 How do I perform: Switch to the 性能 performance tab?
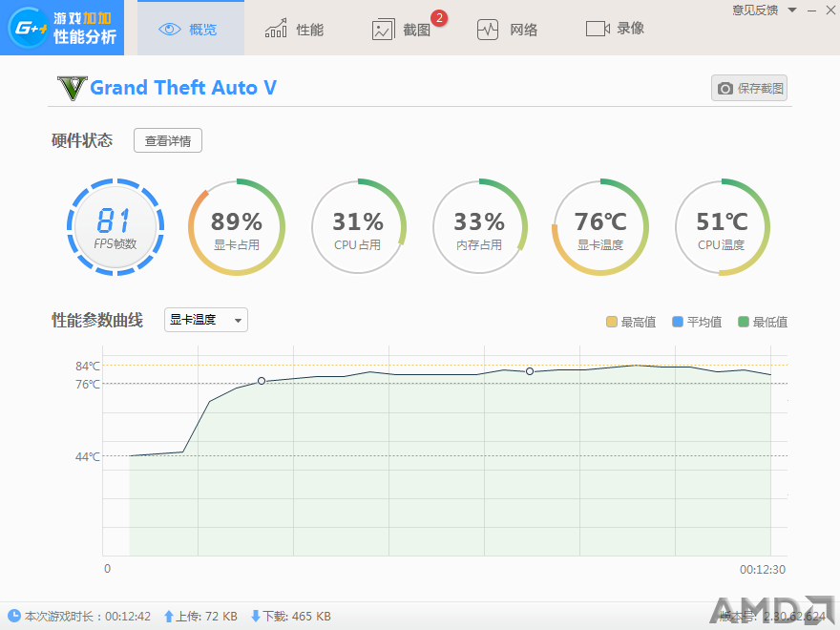pyautogui.click(x=294, y=29)
